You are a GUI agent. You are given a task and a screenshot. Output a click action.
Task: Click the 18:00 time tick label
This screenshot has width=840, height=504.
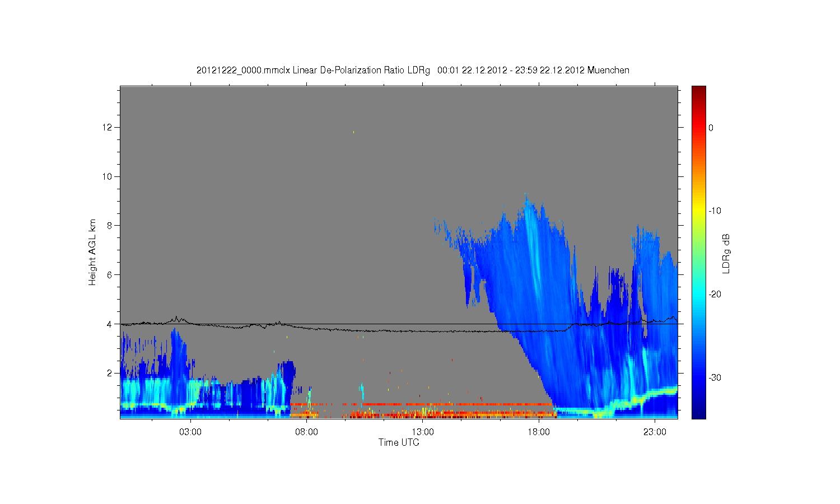[x=539, y=432]
